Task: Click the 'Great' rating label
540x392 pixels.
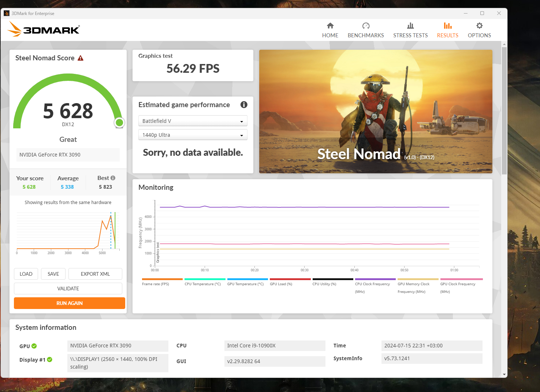Action: (x=68, y=139)
